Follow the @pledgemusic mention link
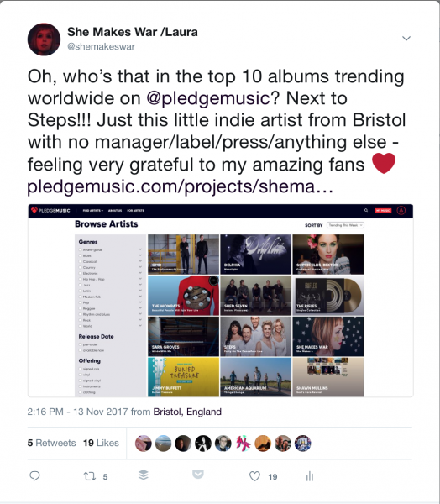Viewport: 440px width, 504px height. pyautogui.click(x=208, y=98)
